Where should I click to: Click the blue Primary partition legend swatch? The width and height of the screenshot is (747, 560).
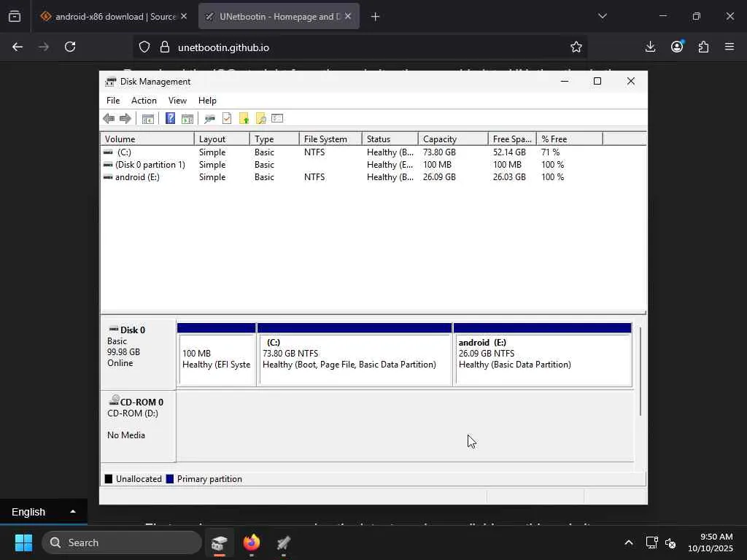click(x=169, y=479)
